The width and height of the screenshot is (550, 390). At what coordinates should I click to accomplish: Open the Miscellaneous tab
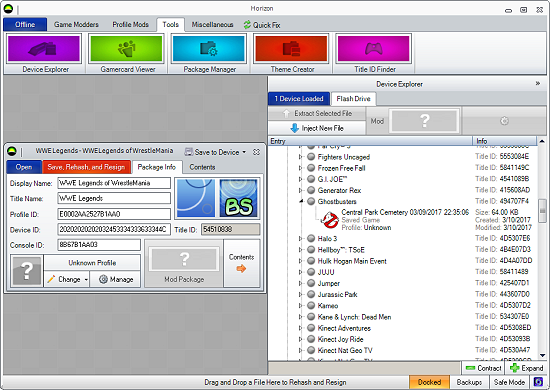pyautogui.click(x=212, y=25)
